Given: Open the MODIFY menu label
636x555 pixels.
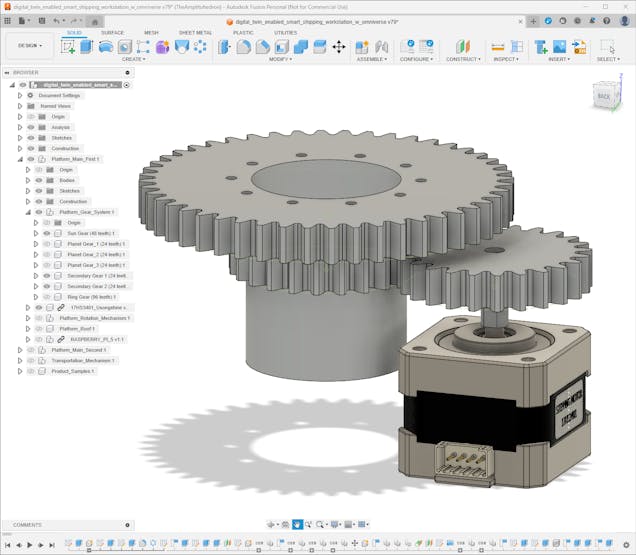Looking at the screenshot, I should 282,59.
